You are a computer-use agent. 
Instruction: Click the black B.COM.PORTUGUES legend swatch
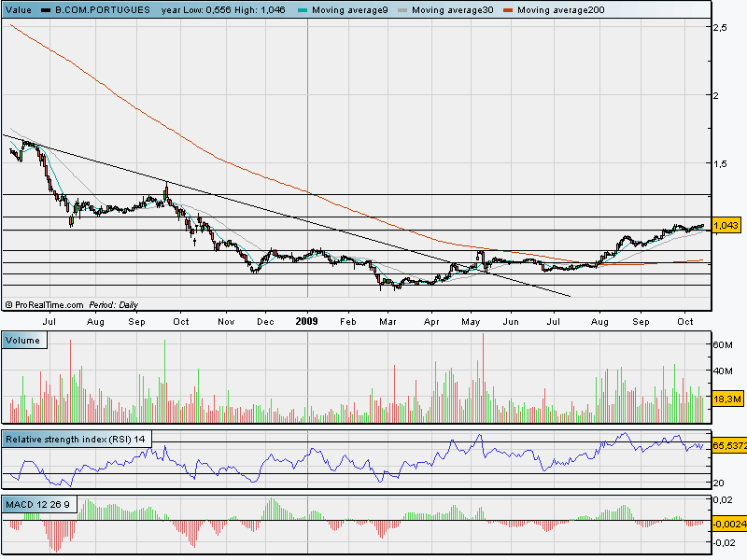coord(46,10)
